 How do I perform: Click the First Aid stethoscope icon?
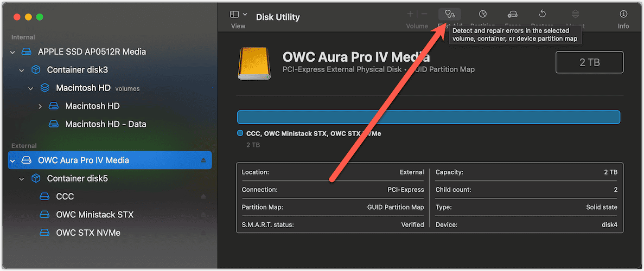coord(450,14)
